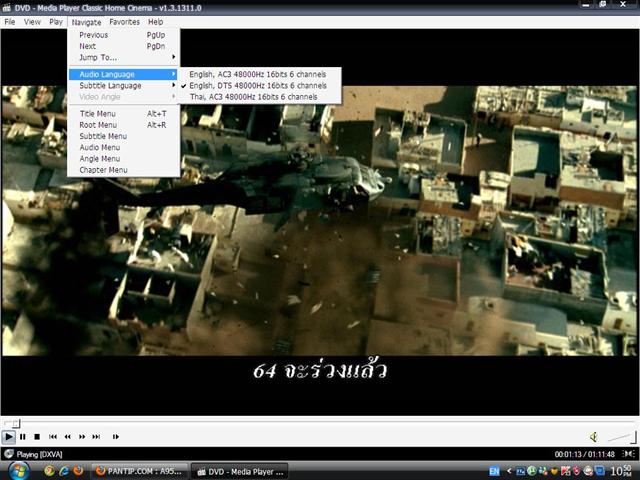Decrease playback speed with rewind icon

point(67,437)
